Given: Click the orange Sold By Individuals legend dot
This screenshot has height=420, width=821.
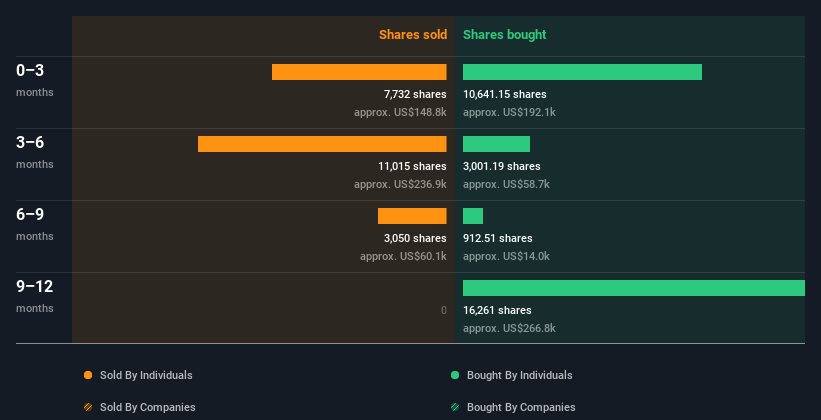Looking at the screenshot, I should pyautogui.click(x=88, y=375).
